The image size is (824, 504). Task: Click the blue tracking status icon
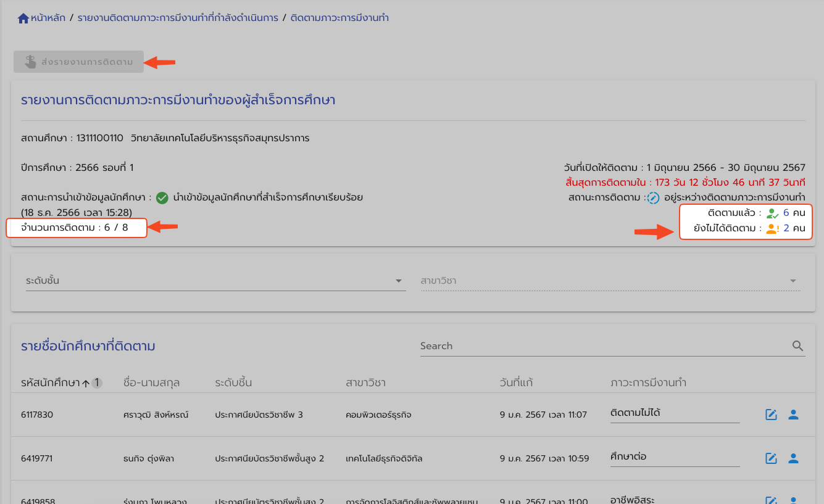(653, 198)
